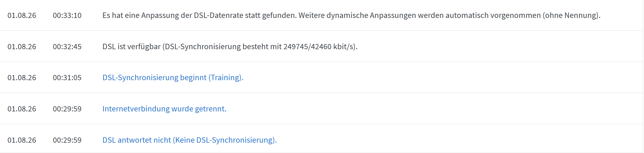Viewport: 644px width, 153px height.
Task: Open the 'DSL antwortet nicht' event link
Action: point(190,140)
